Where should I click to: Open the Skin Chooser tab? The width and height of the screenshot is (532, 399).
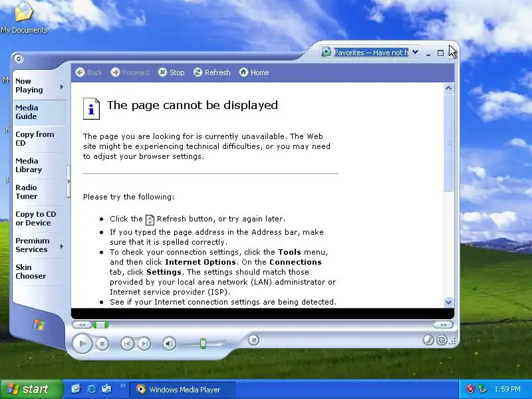39,271
